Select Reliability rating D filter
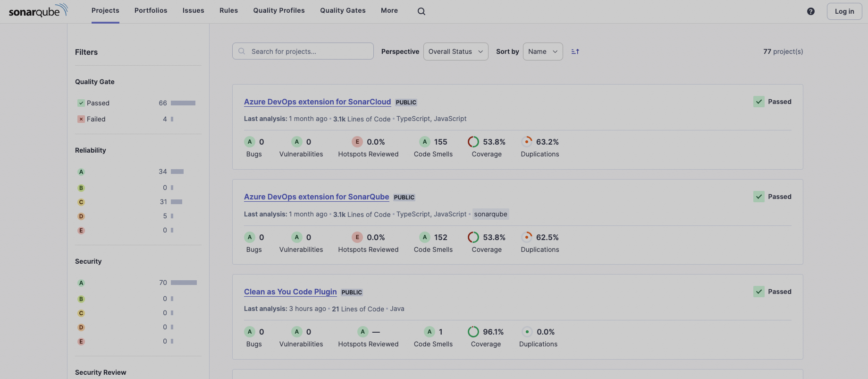868x379 pixels. pos(81,216)
